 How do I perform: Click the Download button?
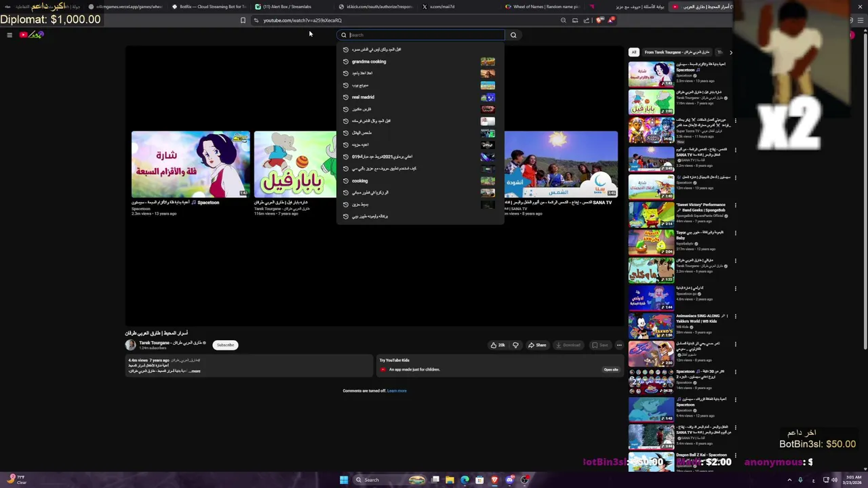(x=568, y=345)
